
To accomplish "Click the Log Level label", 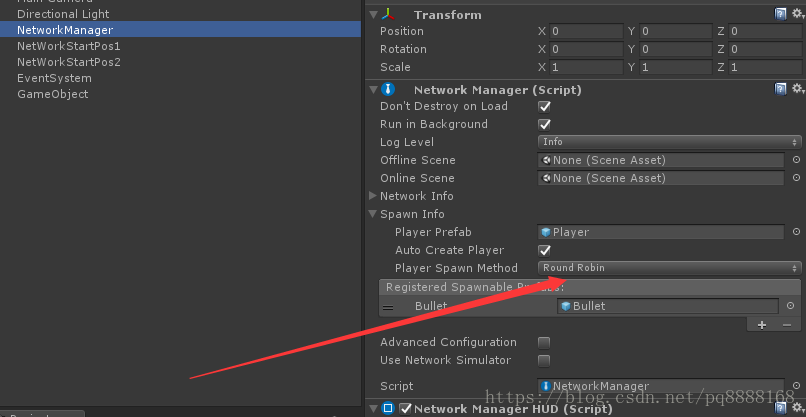I will tap(407, 142).
